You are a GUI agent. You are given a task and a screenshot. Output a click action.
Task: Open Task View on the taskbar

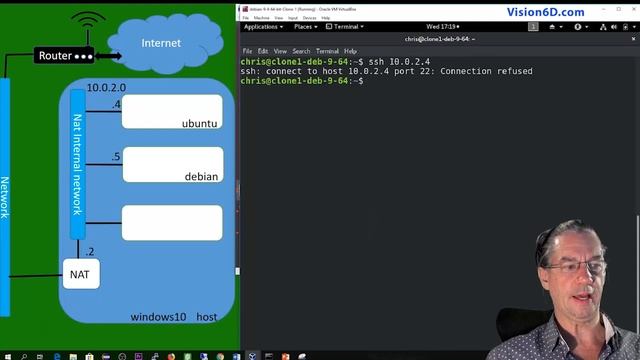[x=40, y=356]
